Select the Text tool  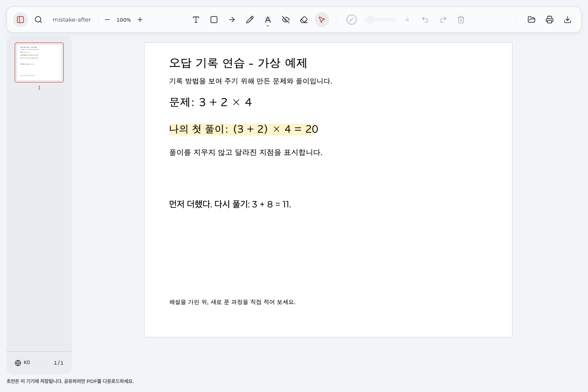point(196,20)
